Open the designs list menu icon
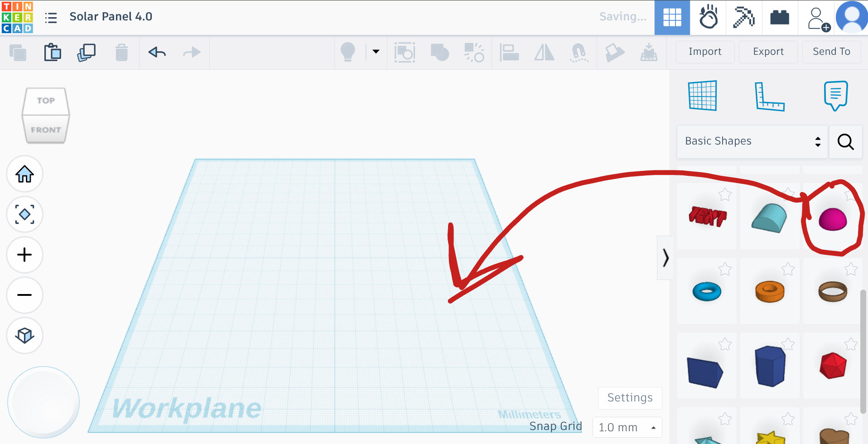Viewport: 868px width, 444px height. 51,18
